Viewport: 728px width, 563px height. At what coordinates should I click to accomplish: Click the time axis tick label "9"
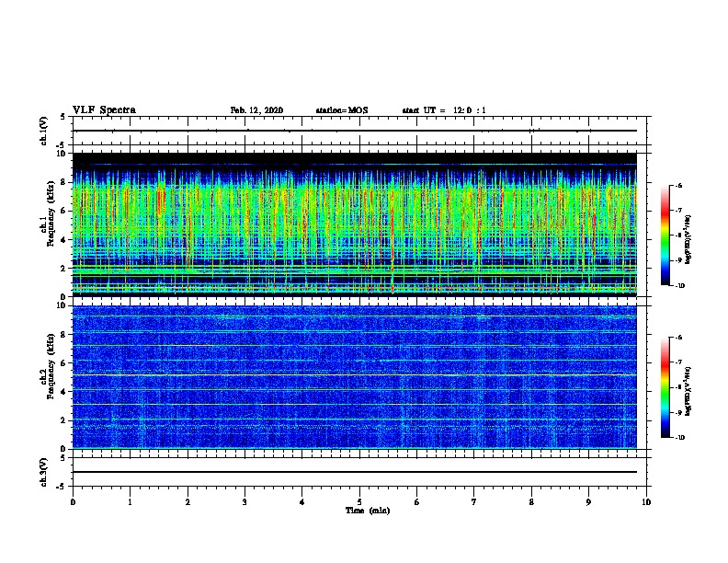(x=588, y=502)
